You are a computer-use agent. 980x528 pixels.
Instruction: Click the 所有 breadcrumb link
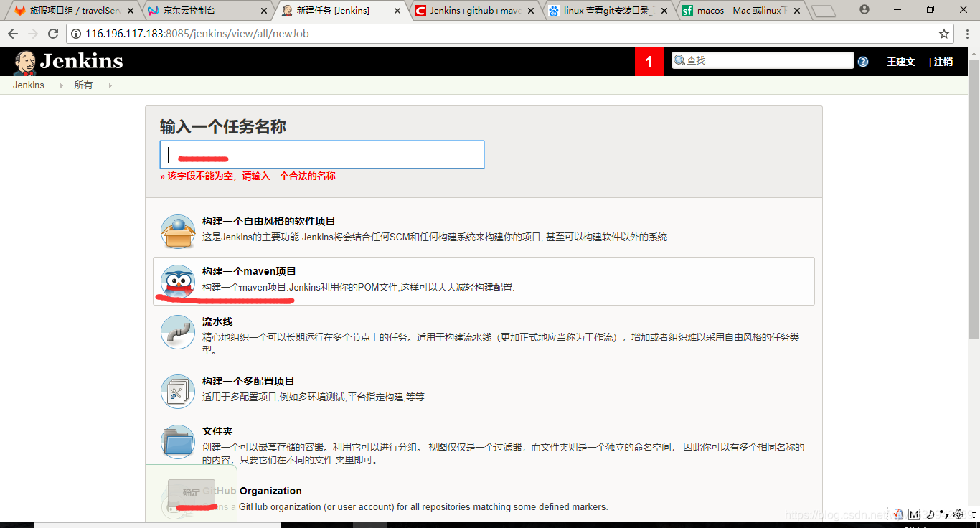pyautogui.click(x=83, y=85)
